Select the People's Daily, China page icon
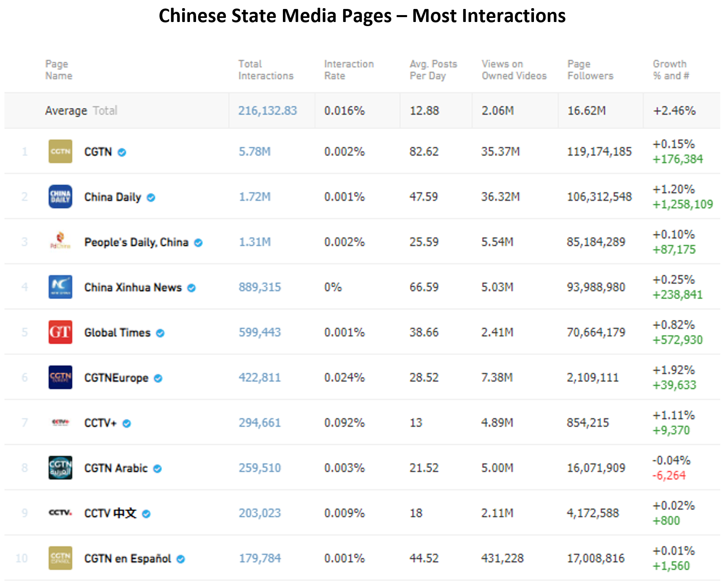 [x=60, y=242]
